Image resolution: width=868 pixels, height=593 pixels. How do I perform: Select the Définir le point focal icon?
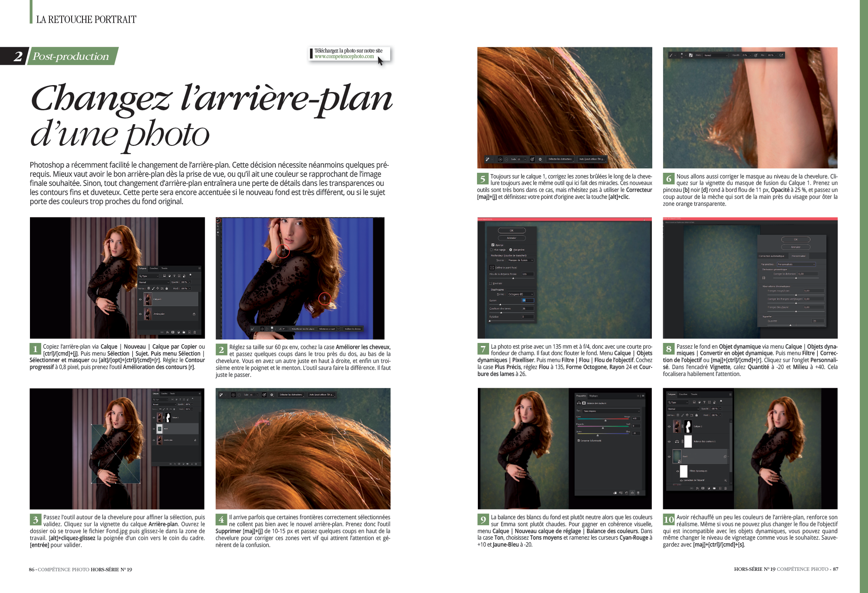coord(492,268)
